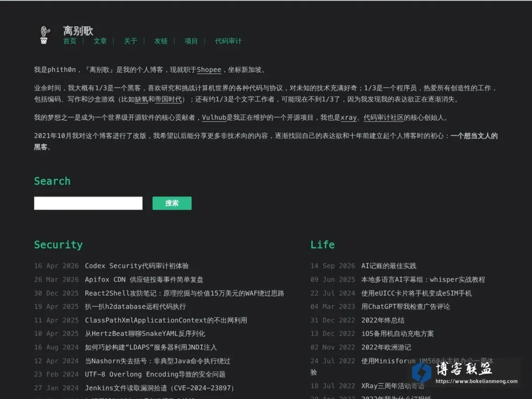Open the xray link
532x399 pixels.
coord(348,118)
